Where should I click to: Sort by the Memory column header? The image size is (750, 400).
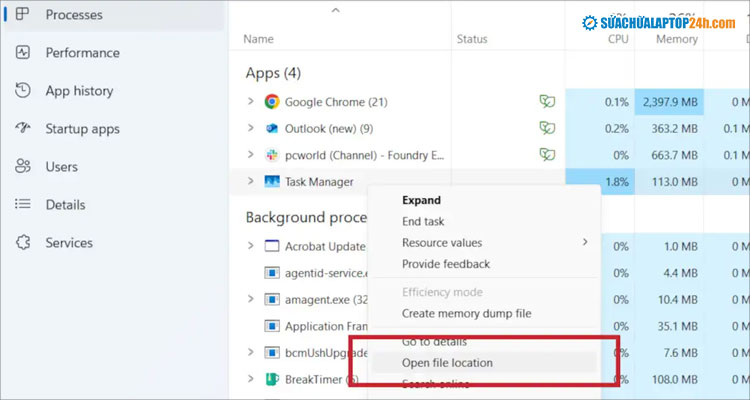pyautogui.click(x=676, y=39)
